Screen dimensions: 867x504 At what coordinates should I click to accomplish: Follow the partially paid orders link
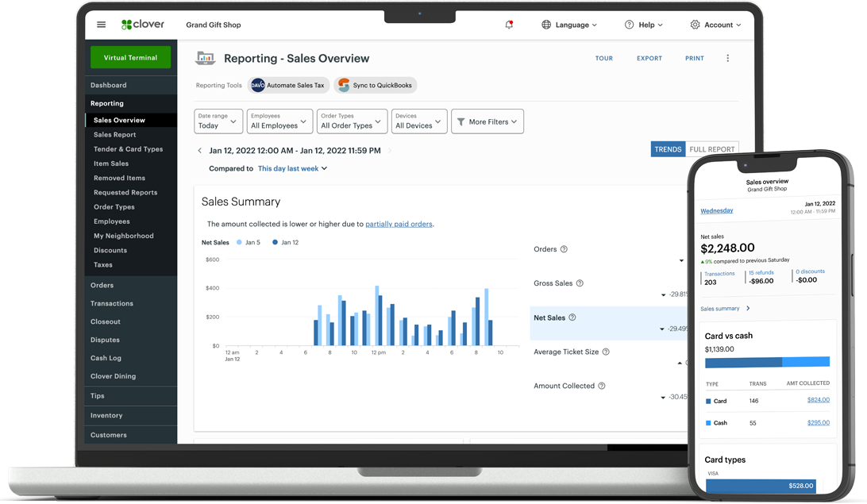pos(399,224)
